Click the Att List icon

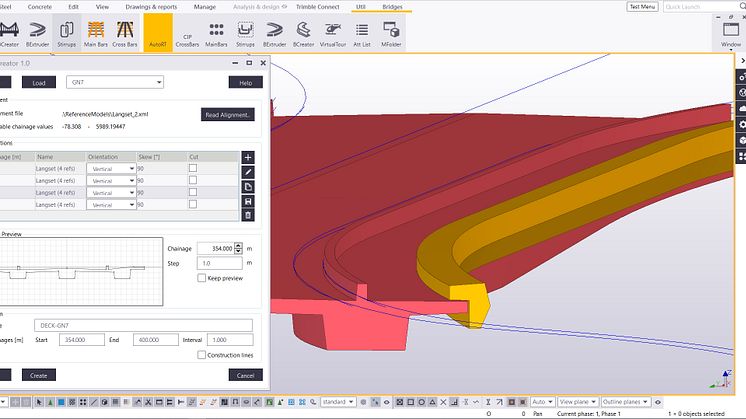click(x=362, y=33)
